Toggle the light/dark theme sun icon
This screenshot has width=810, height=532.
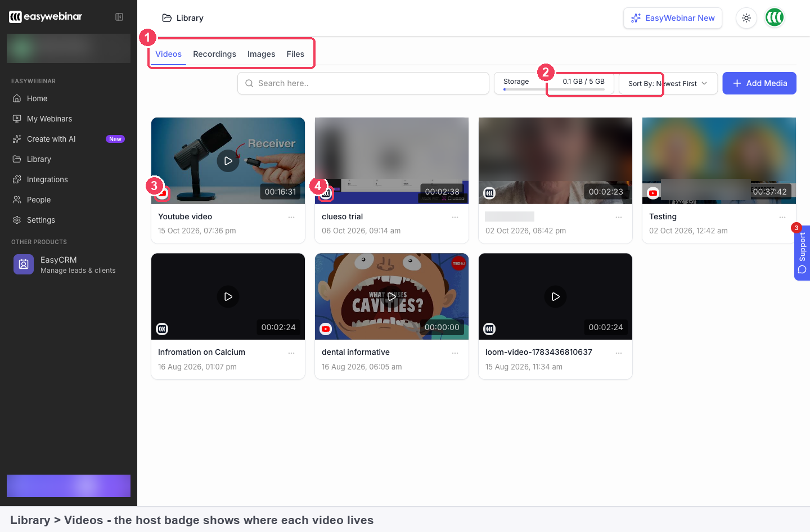pos(746,18)
